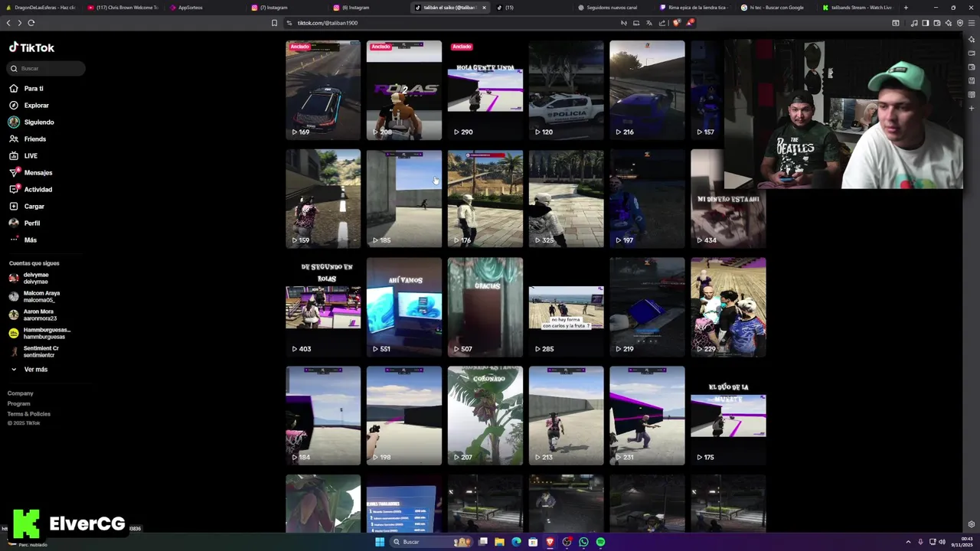Click the TikTok logo
This screenshot has width=980, height=551.
coord(31,47)
